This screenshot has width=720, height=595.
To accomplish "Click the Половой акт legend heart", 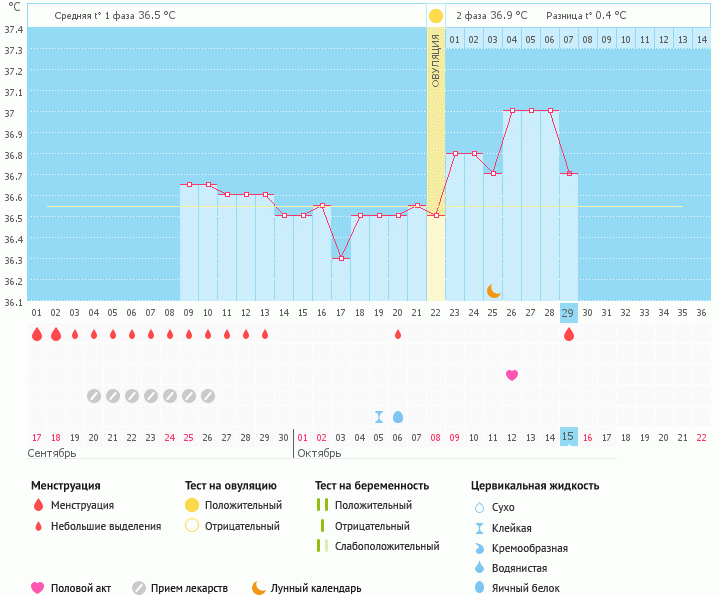I will (38, 588).
